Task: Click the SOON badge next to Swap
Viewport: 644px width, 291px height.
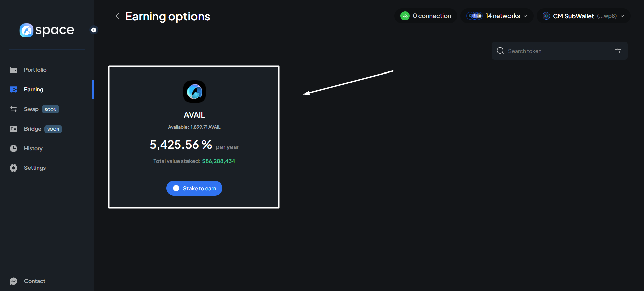Action: click(50, 109)
